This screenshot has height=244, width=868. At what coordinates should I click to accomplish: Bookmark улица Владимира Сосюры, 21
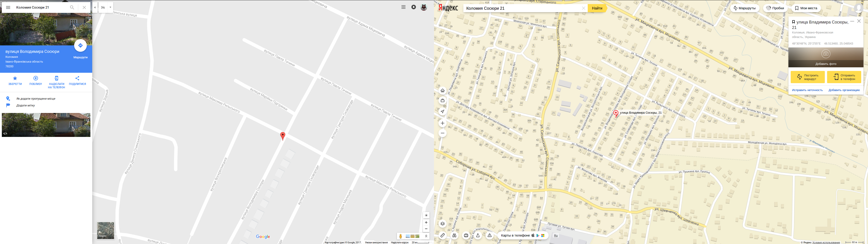794,22
